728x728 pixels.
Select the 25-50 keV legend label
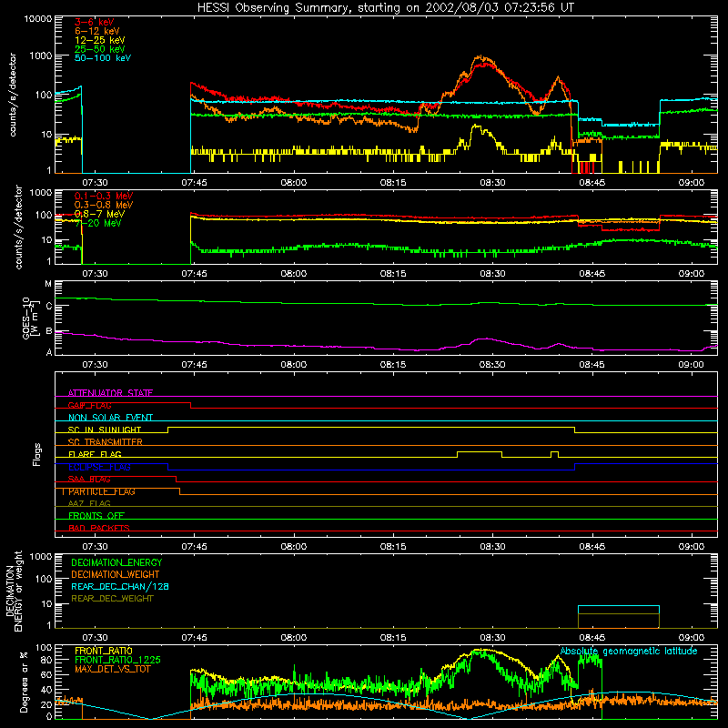coord(100,49)
